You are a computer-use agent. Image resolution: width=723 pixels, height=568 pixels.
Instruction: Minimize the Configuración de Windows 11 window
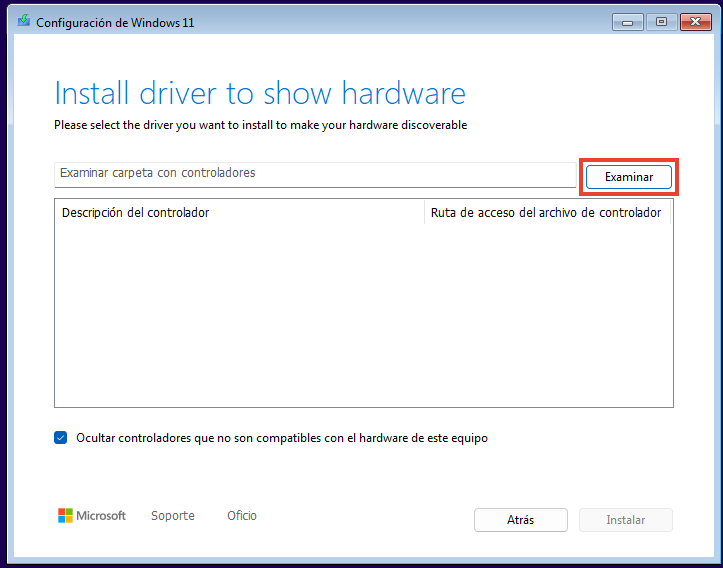click(628, 21)
